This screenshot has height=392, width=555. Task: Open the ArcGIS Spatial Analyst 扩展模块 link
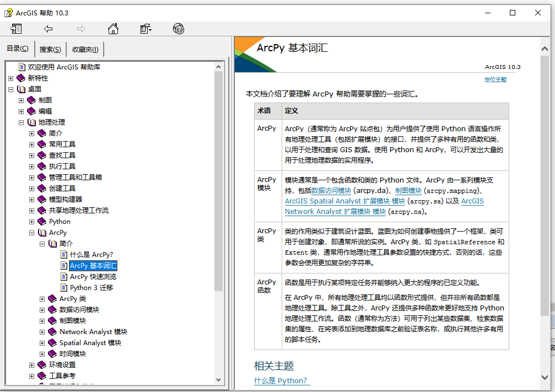pos(345,201)
